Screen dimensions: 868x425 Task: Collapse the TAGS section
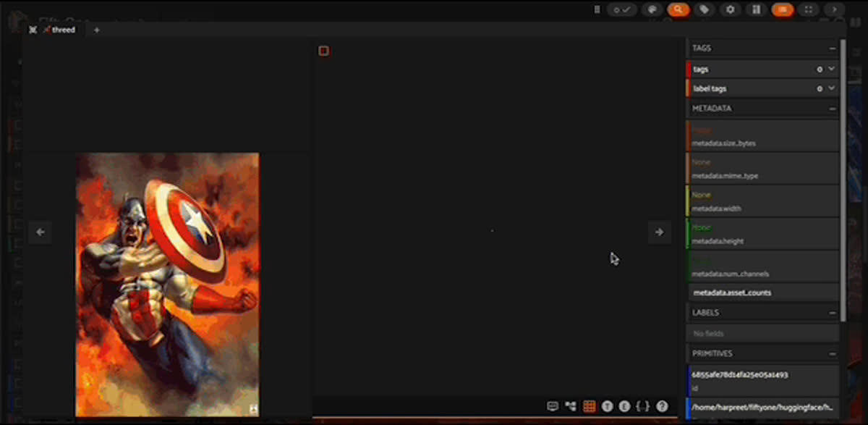833,49
